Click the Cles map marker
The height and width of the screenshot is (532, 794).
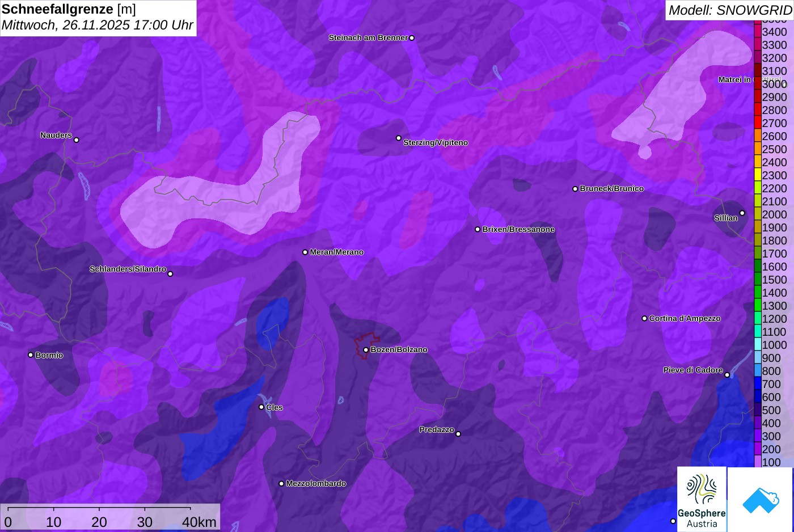261,407
